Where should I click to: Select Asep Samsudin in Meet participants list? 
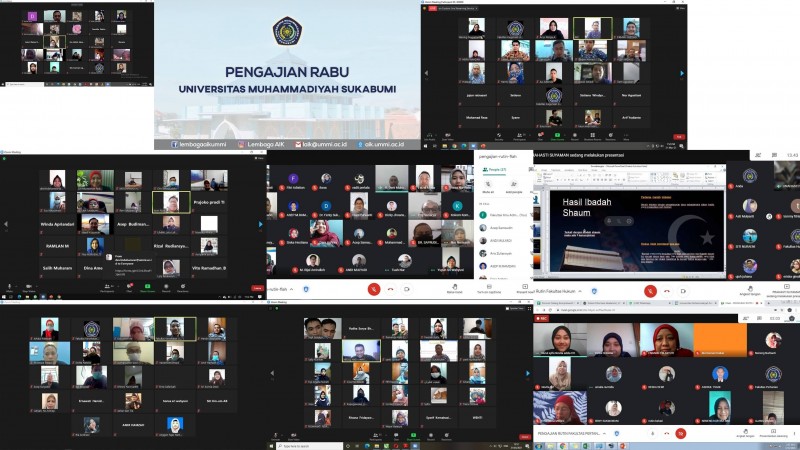503,228
